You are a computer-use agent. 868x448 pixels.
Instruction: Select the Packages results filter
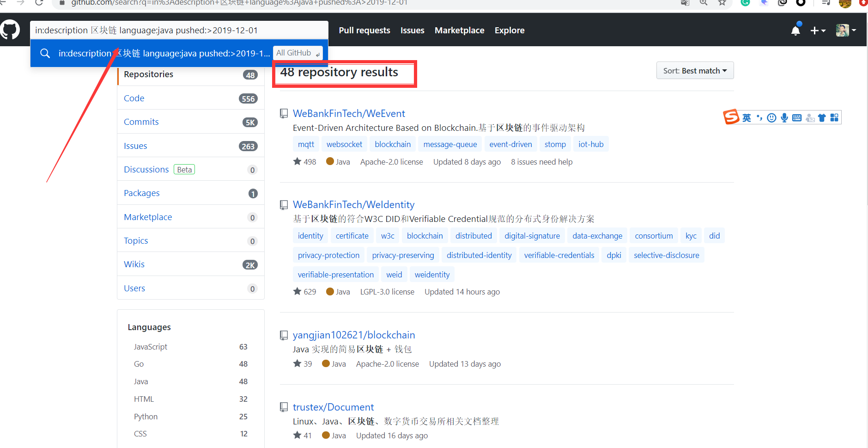[191, 193]
